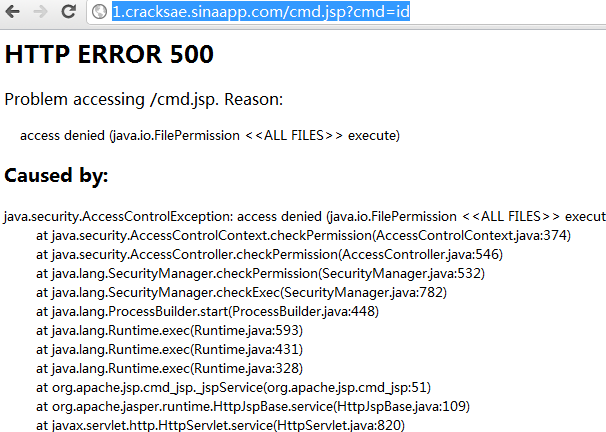Click the 'Caused by:' heading
The image size is (606, 432).
tap(56, 176)
